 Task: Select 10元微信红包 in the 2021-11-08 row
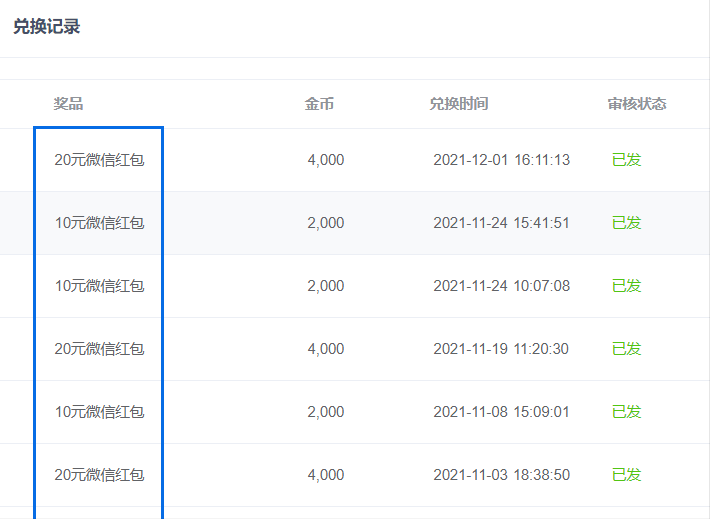[99, 412]
